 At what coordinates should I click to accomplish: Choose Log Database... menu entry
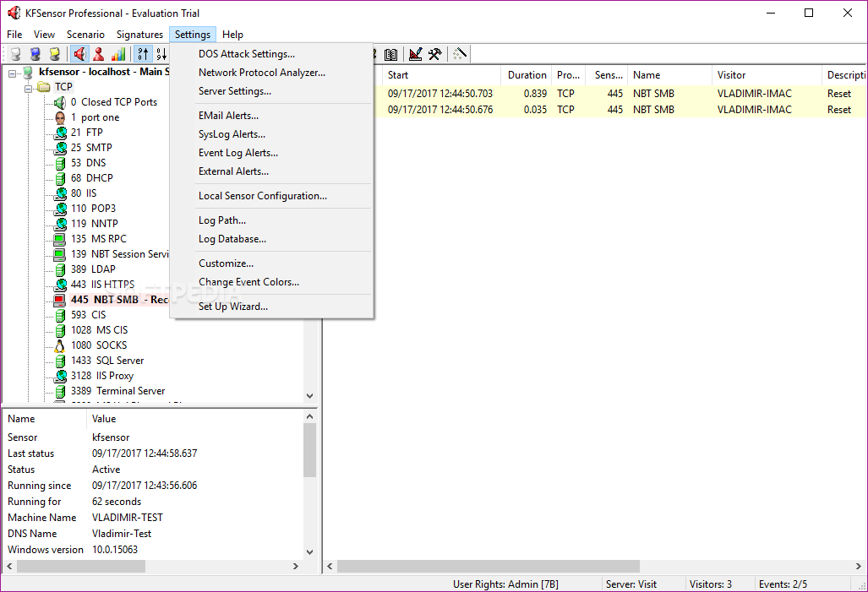coord(272,239)
